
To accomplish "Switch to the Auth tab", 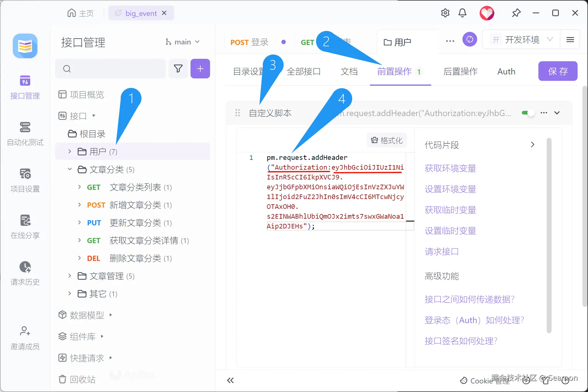I will point(506,71).
